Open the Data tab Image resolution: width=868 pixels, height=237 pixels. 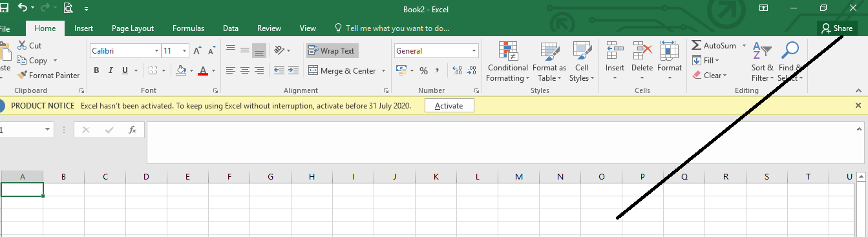click(231, 28)
